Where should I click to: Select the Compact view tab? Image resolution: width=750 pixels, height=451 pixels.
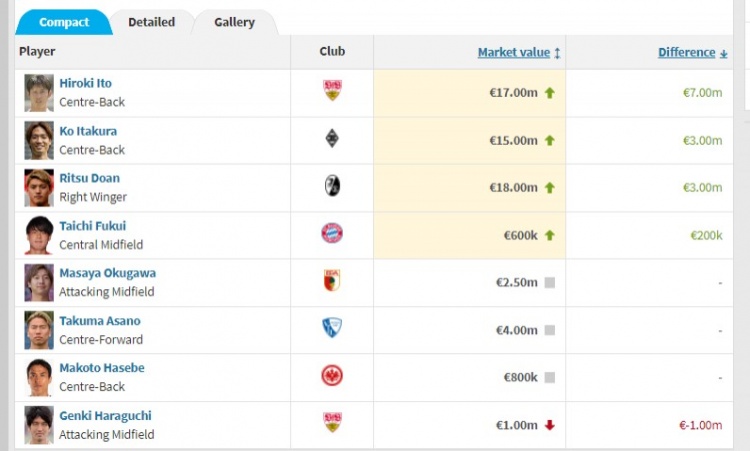pos(64,22)
